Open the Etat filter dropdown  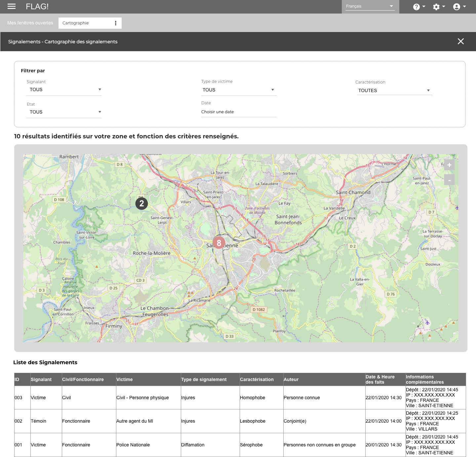(x=64, y=112)
